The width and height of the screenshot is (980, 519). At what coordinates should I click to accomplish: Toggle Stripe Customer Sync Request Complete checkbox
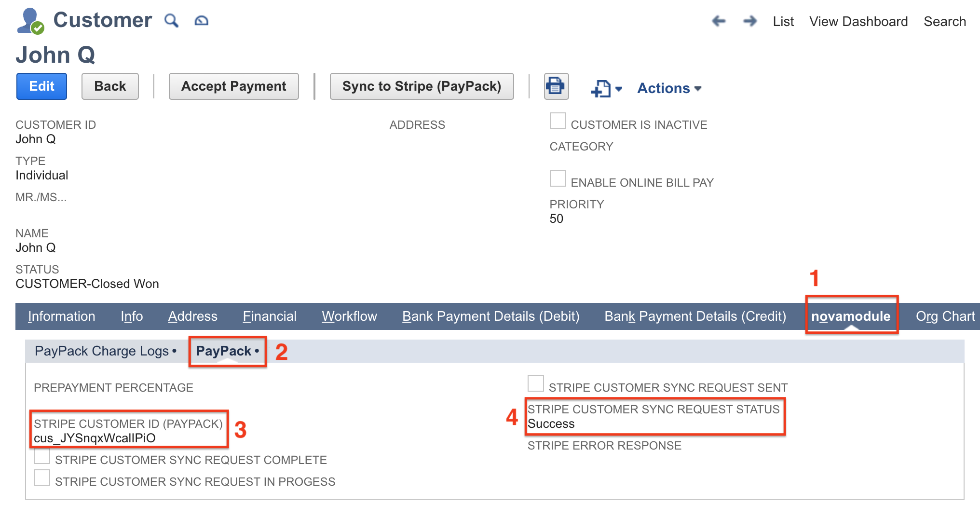[x=42, y=456]
